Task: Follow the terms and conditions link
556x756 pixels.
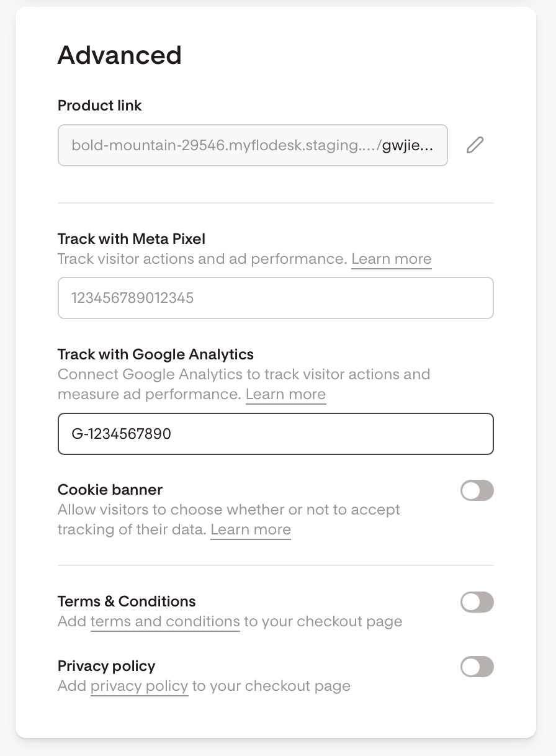Action: click(165, 621)
